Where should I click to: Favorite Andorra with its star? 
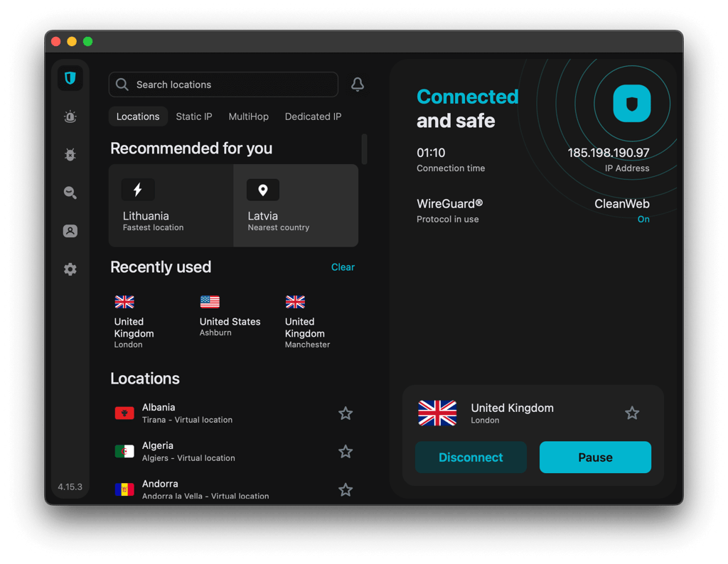(346, 489)
